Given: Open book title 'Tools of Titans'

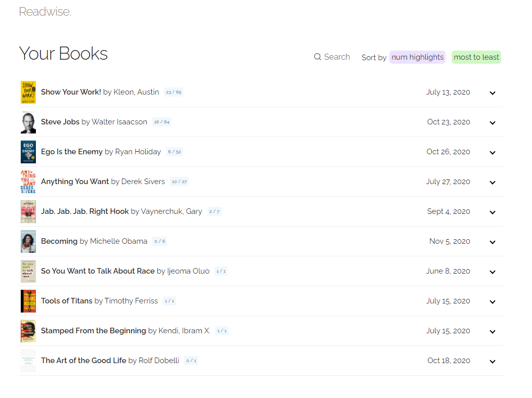Looking at the screenshot, I should point(67,301).
